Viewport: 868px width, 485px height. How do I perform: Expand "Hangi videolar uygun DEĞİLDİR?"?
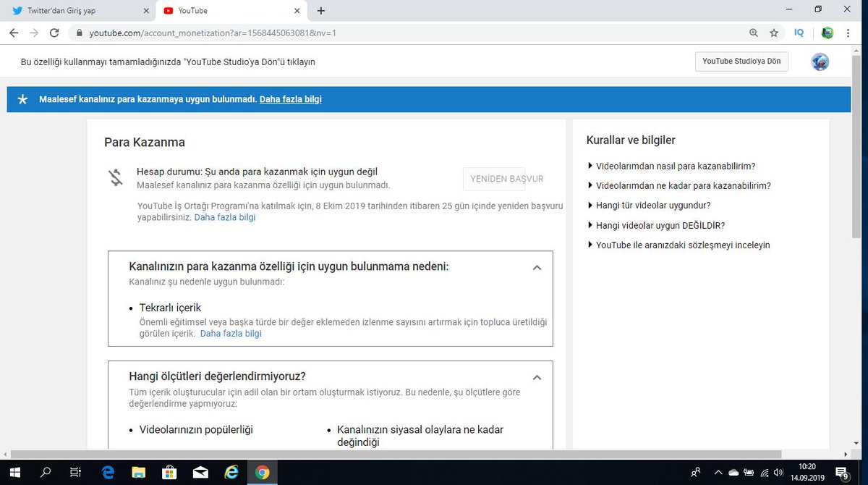pos(657,225)
